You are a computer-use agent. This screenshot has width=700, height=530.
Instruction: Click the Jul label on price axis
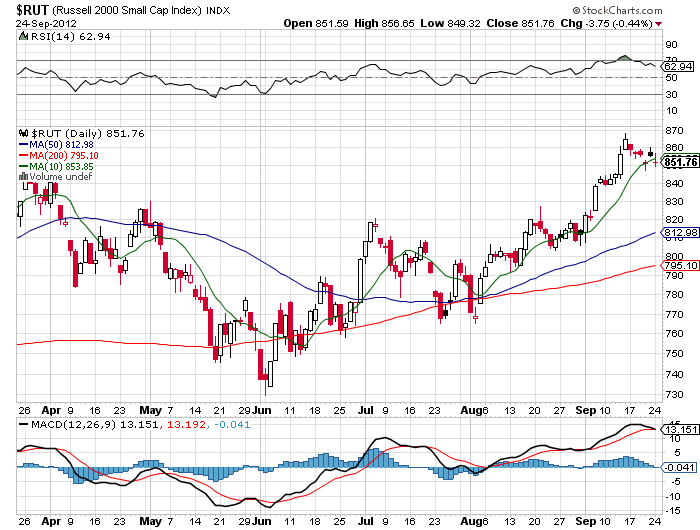[x=366, y=410]
